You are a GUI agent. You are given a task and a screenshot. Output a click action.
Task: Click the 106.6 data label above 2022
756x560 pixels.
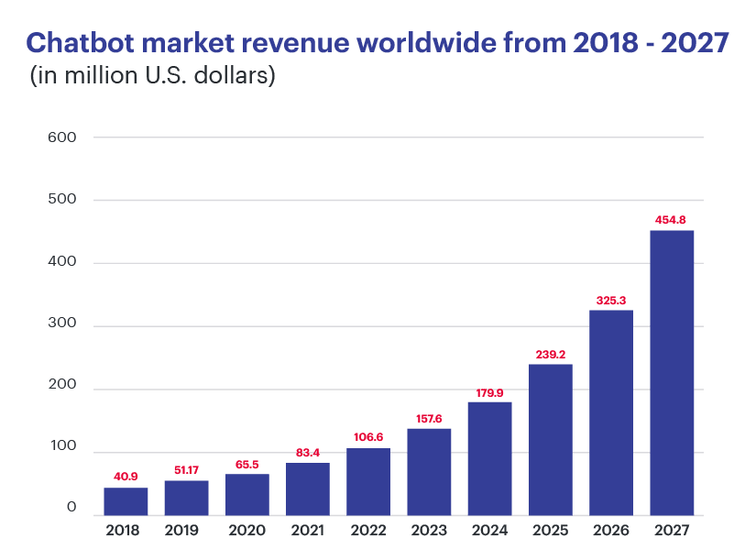(x=367, y=437)
